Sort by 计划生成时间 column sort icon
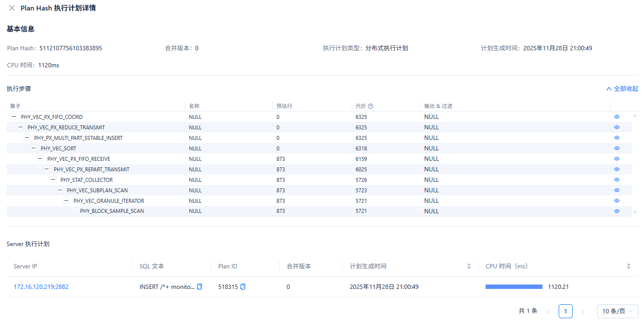The height and width of the screenshot is (323, 644). tap(469, 266)
